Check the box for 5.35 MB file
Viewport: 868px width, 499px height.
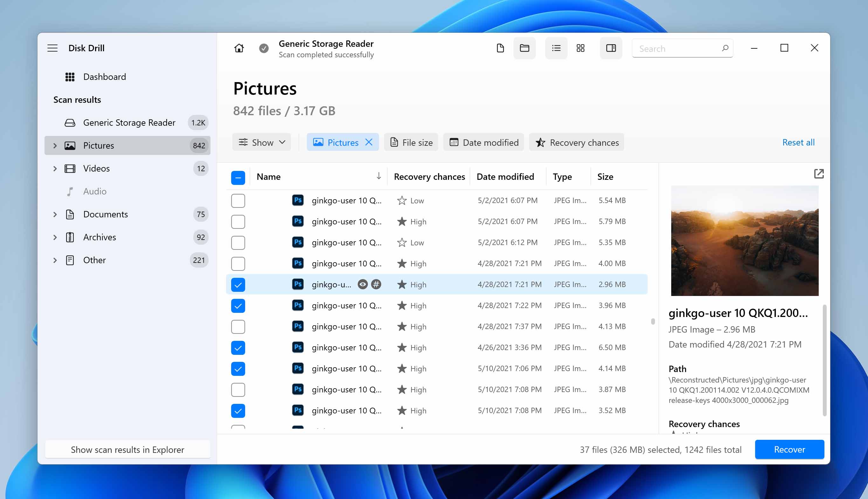pyautogui.click(x=238, y=242)
